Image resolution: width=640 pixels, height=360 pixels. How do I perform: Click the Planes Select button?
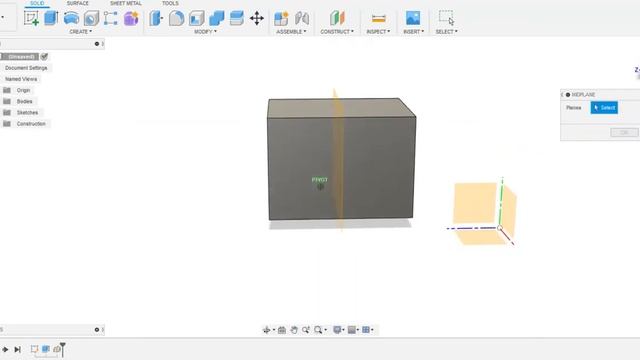(x=604, y=108)
